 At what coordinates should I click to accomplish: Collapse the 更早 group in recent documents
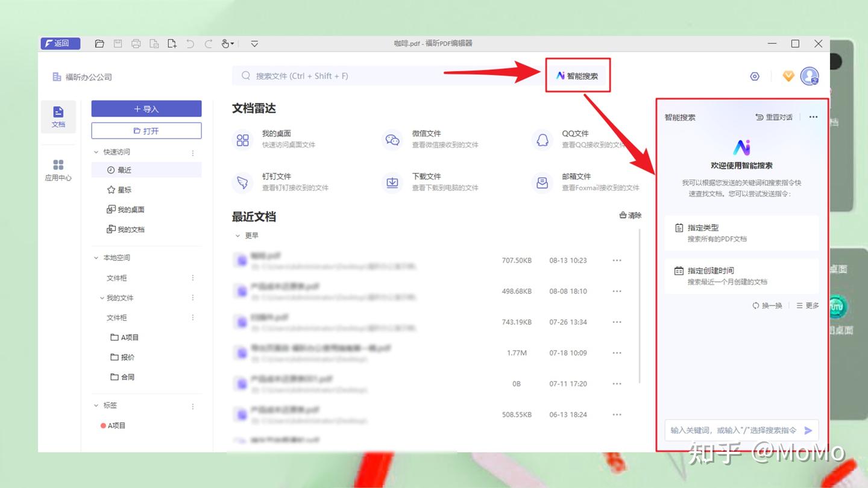(237, 236)
